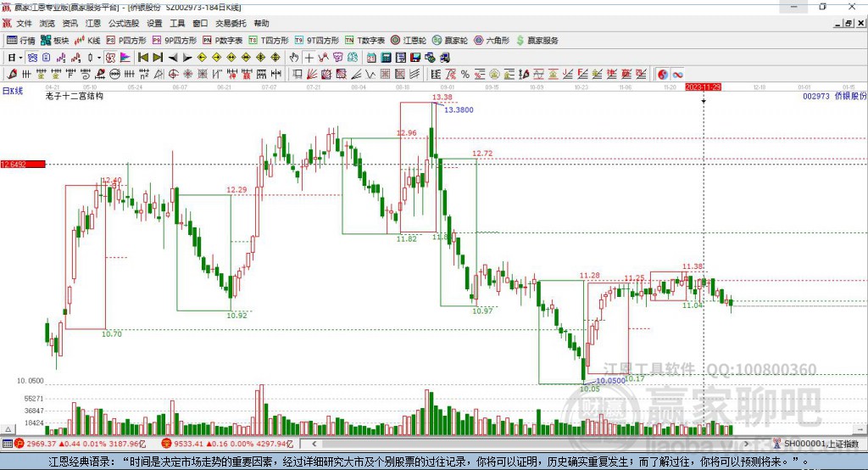
Task: Open the 文件 menu
Action: click(x=24, y=23)
